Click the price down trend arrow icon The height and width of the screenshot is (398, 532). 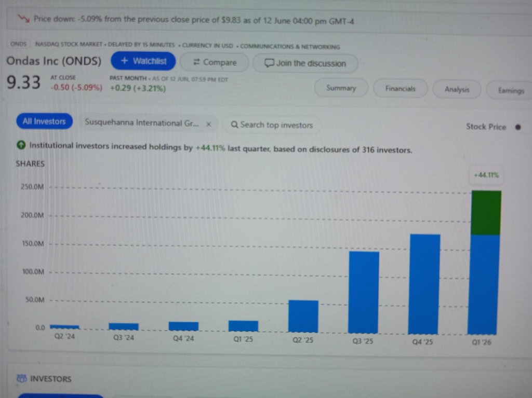point(24,18)
